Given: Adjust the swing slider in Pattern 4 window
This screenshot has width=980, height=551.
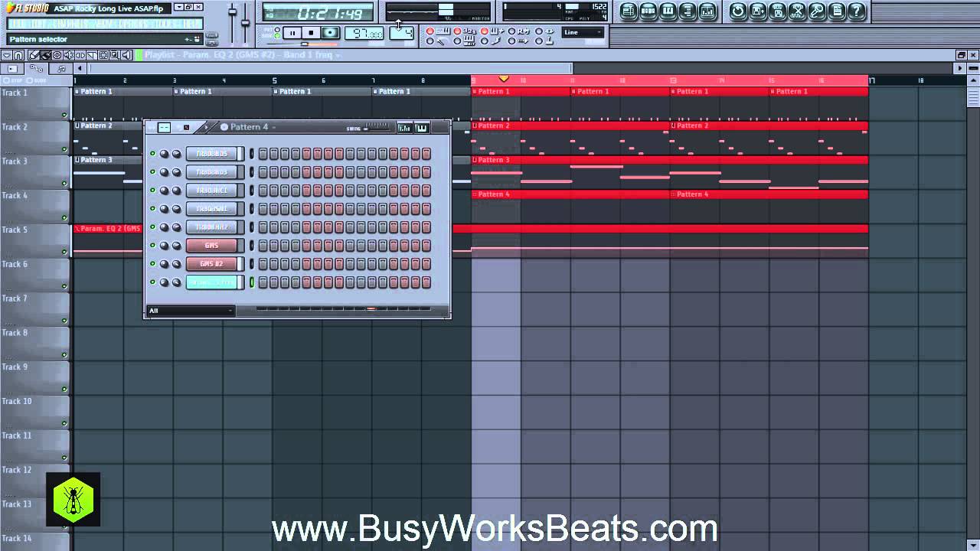Looking at the screenshot, I should pyautogui.click(x=377, y=128).
